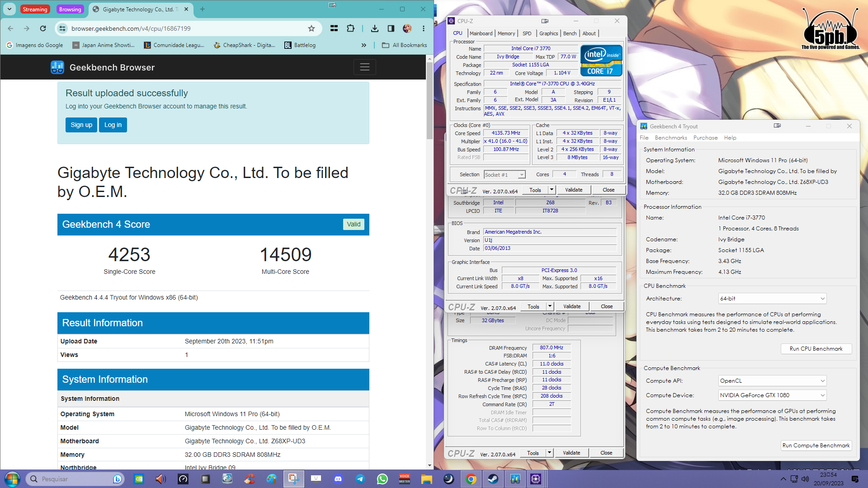Open Discord from the taskbar

pos(338,479)
